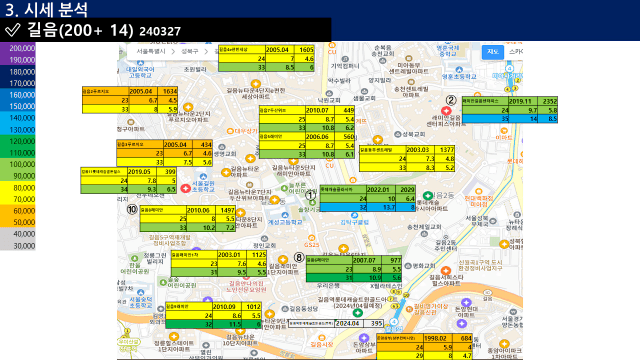The height and width of the screenshot is (360, 640).
Task: Click orange marker at 길음뉴타운2단지 푸르지오아파트
Action: (188, 107)
